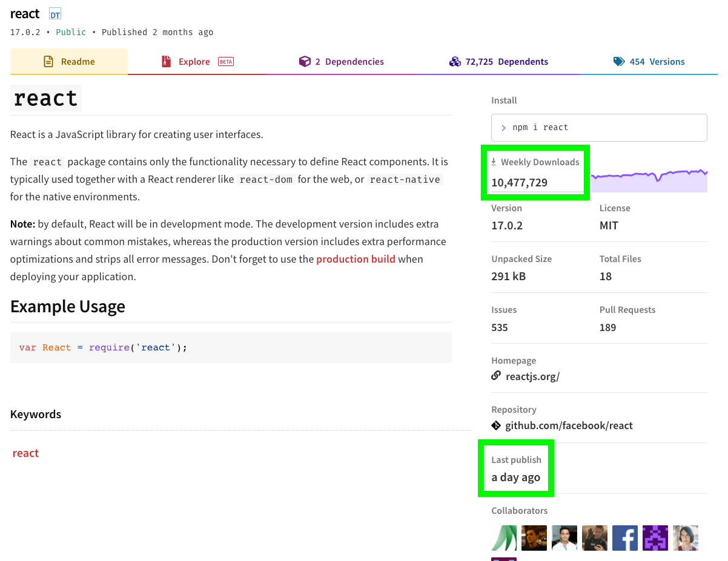Click the 10,477,729 weekly downloads number
728x561 pixels.
(x=520, y=182)
